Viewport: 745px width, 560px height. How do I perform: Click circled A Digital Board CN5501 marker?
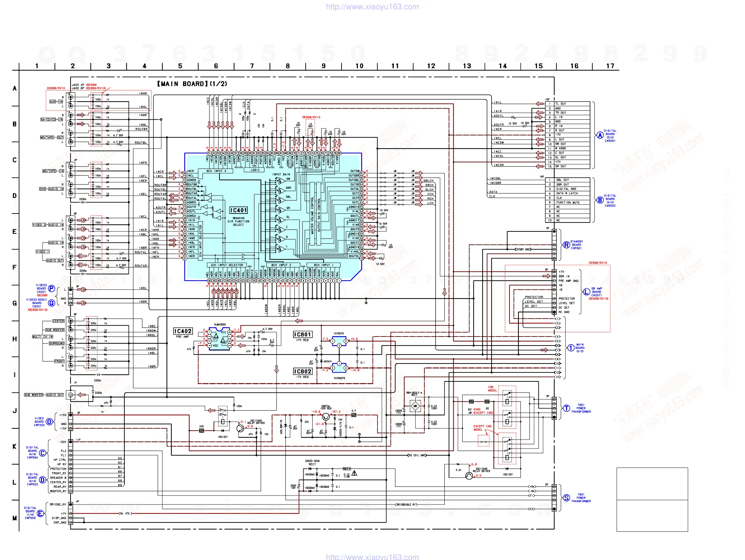[600, 135]
